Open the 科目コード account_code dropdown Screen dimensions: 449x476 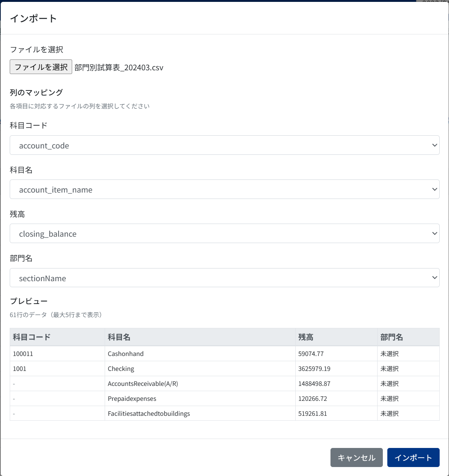[x=224, y=145]
